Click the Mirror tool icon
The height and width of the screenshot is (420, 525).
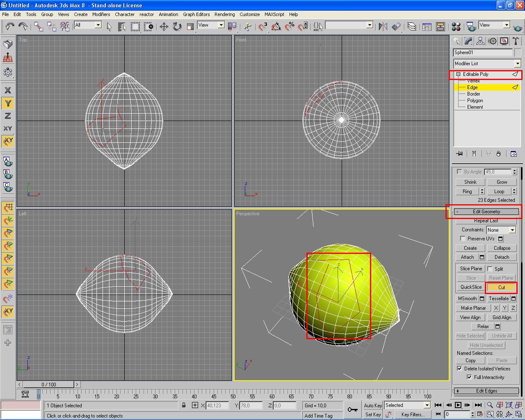383,27
